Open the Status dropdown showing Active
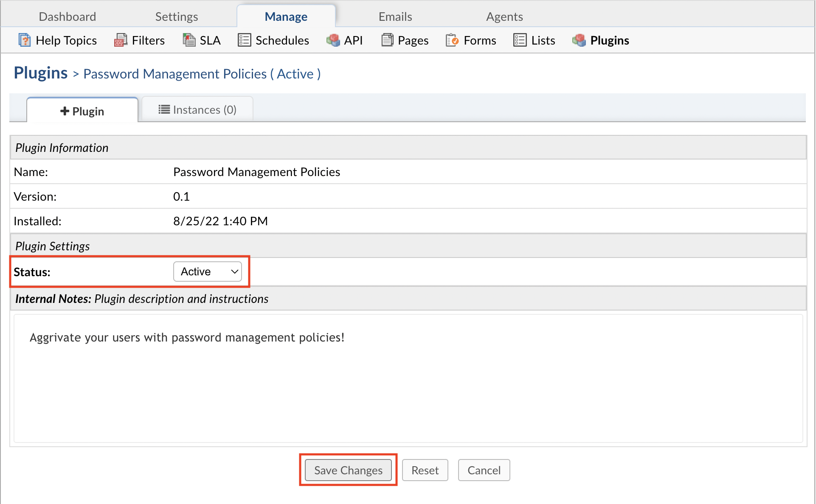This screenshot has height=504, width=816. coord(208,272)
